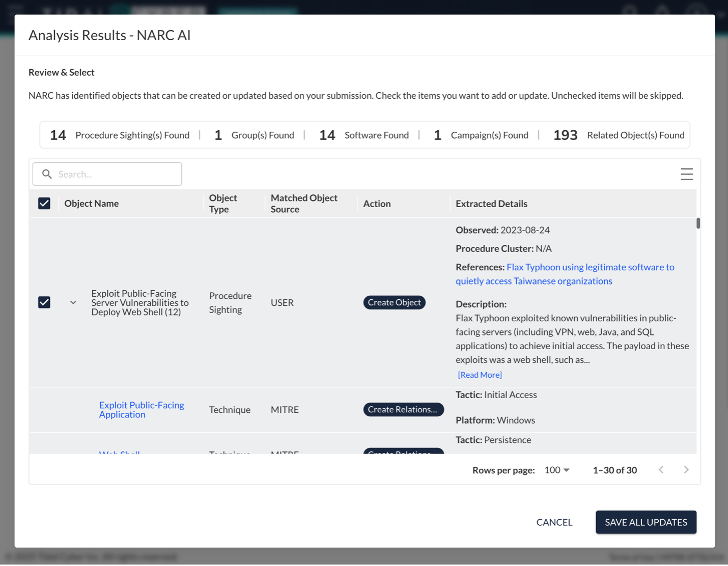
Task: Click the Create Object action badge
Action: (x=394, y=302)
